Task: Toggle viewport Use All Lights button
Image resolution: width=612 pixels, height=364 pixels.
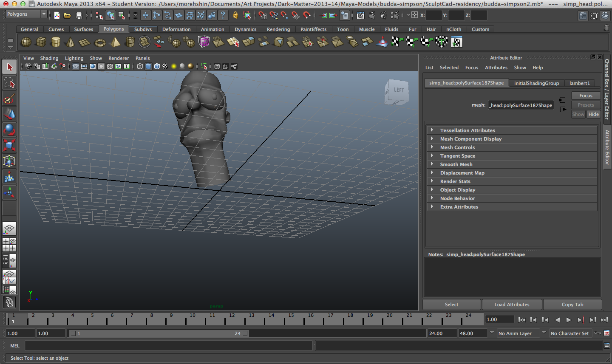Action: pos(174,66)
